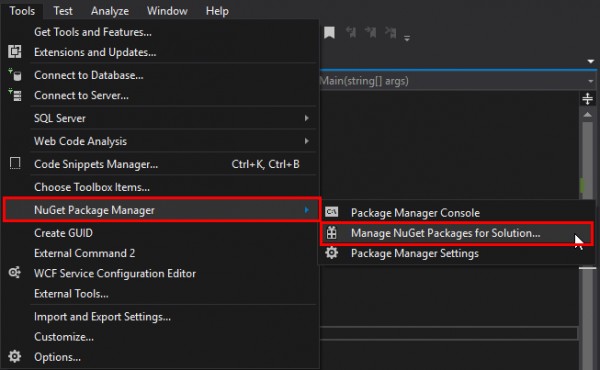Click the split editor window handle
The image size is (600, 370).
point(587,99)
